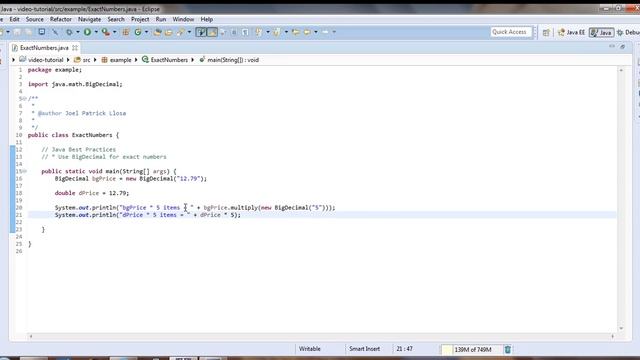Select the Java perspective button
640x360 pixels.
[601, 32]
